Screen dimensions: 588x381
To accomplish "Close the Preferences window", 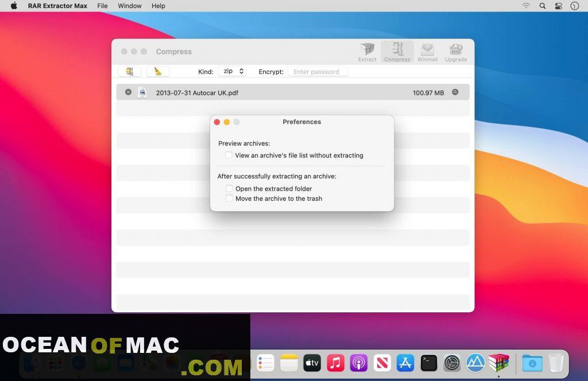I will 216,122.
